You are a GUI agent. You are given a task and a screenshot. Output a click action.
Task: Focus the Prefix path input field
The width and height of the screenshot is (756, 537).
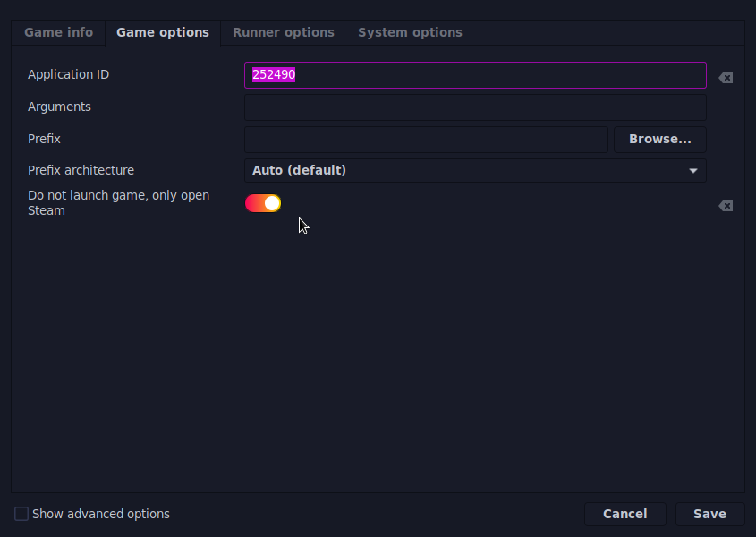pos(426,140)
